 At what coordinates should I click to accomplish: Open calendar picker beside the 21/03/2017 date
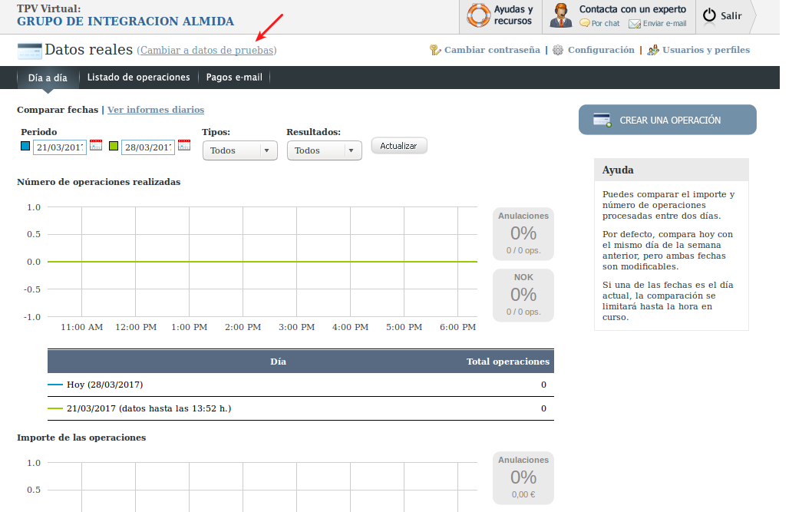click(96, 145)
